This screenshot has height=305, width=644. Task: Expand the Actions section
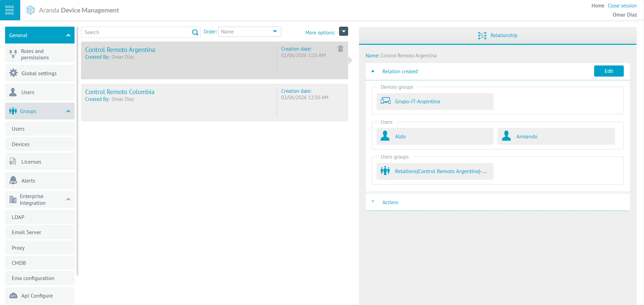click(390, 202)
